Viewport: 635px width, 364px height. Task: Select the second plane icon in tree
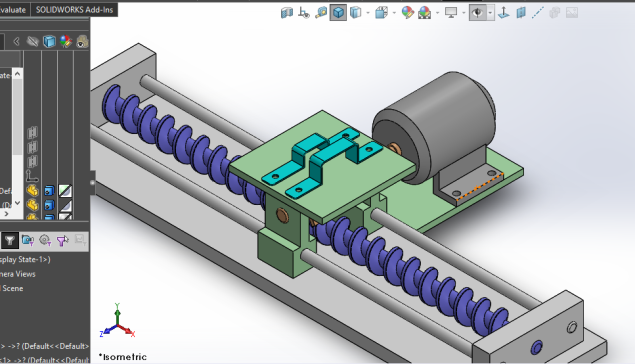tap(32, 147)
